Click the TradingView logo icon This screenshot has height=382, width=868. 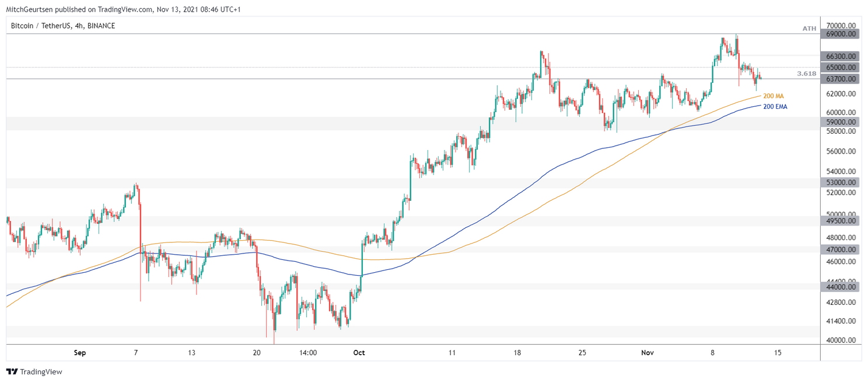point(11,372)
